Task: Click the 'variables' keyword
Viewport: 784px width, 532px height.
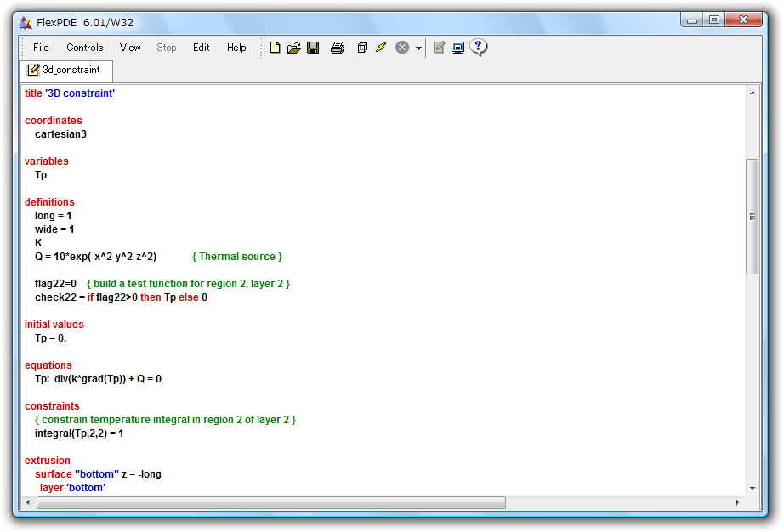Action: [x=47, y=161]
